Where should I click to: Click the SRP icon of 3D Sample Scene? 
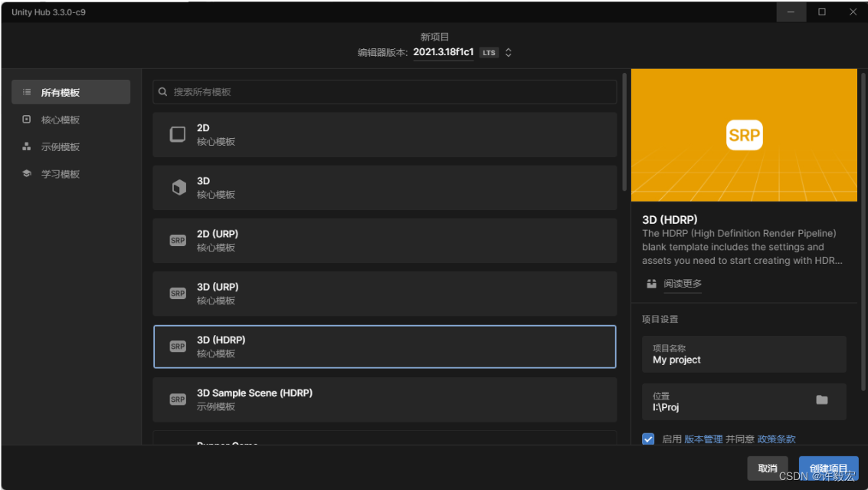[x=178, y=399]
